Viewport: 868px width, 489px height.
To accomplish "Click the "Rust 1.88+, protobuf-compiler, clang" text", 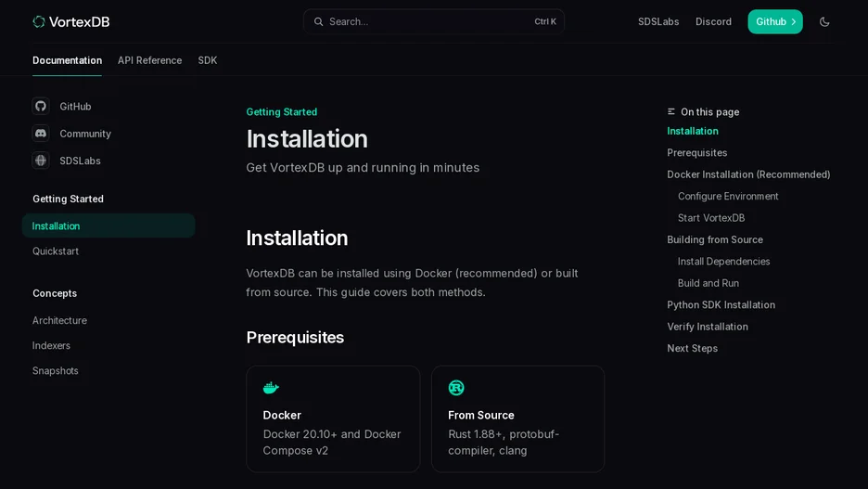I will pos(504,442).
